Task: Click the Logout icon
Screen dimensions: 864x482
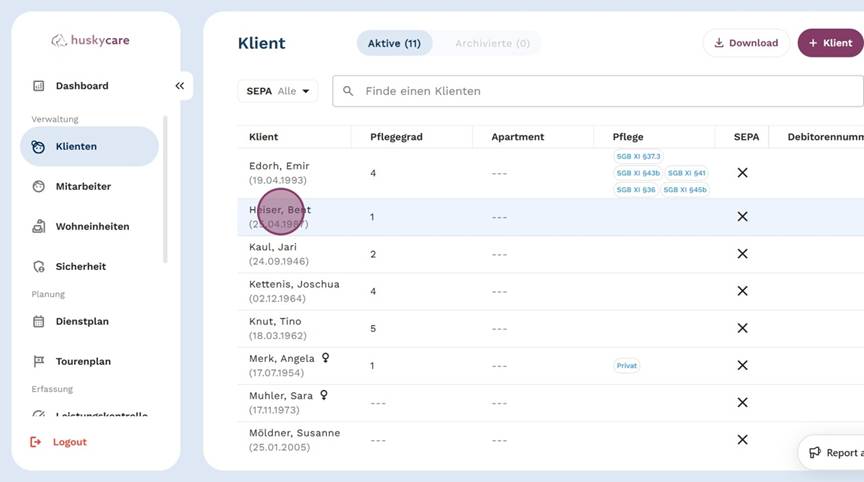Action: click(x=37, y=442)
